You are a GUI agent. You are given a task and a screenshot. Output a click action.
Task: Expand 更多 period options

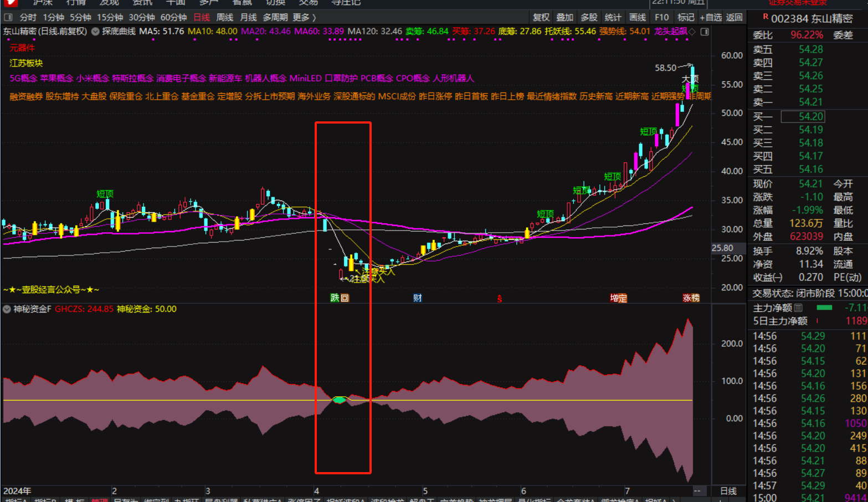tap(304, 17)
